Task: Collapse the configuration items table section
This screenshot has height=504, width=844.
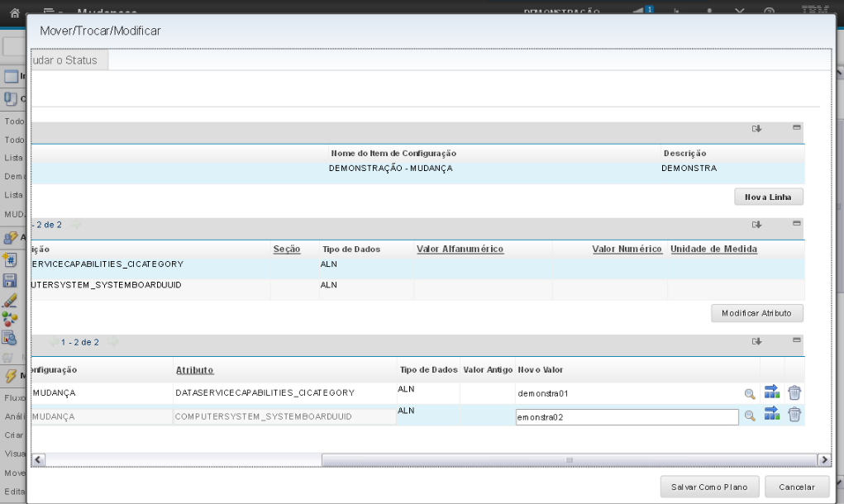Action: click(797, 128)
